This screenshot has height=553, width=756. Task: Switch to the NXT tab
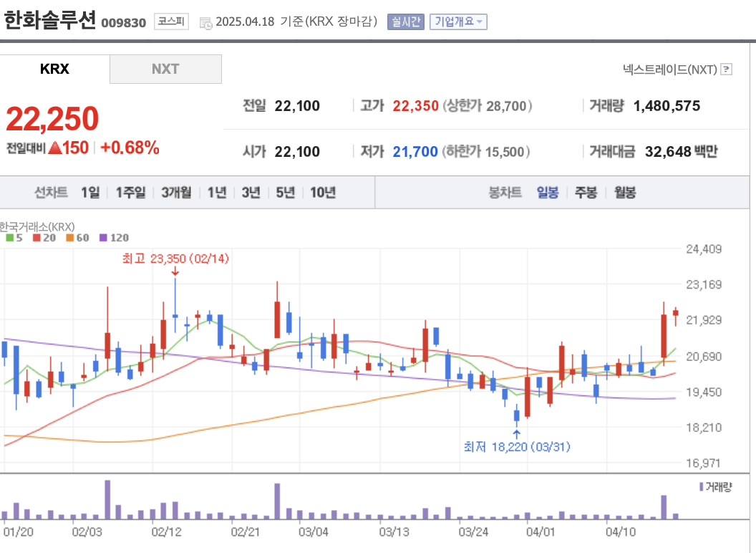coord(165,69)
